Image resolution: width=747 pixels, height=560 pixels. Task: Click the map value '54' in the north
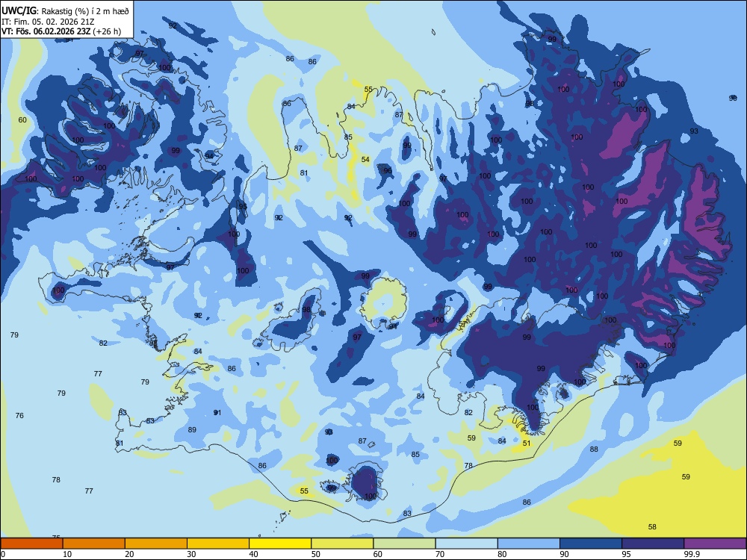click(365, 159)
